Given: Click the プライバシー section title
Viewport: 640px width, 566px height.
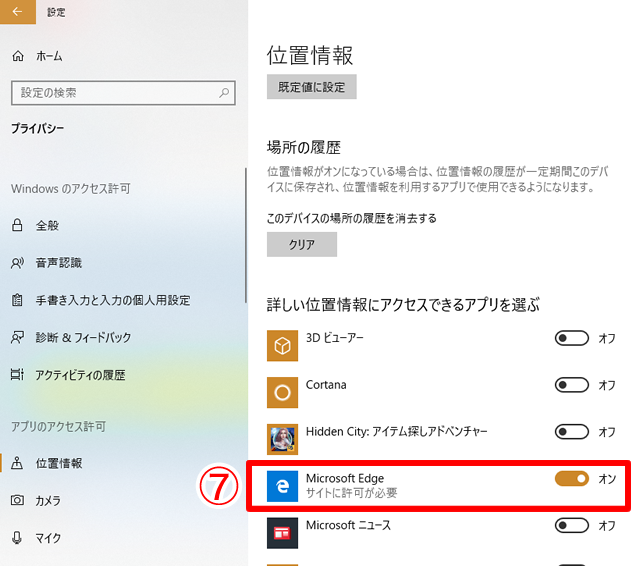Looking at the screenshot, I should [x=38, y=129].
